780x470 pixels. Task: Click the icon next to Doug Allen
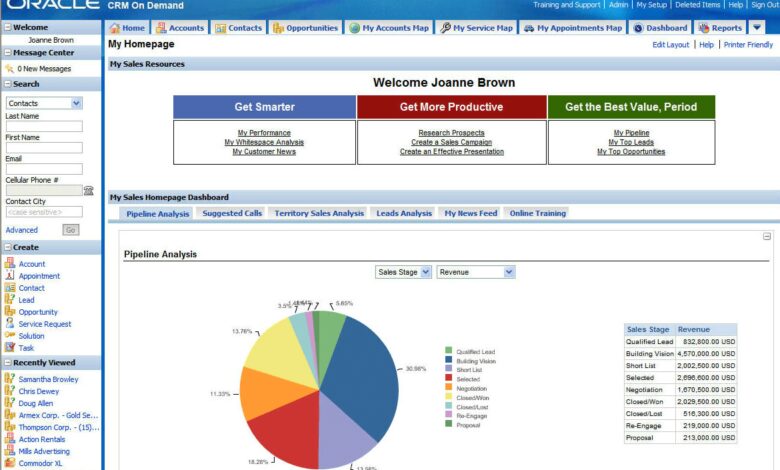tap(10, 402)
